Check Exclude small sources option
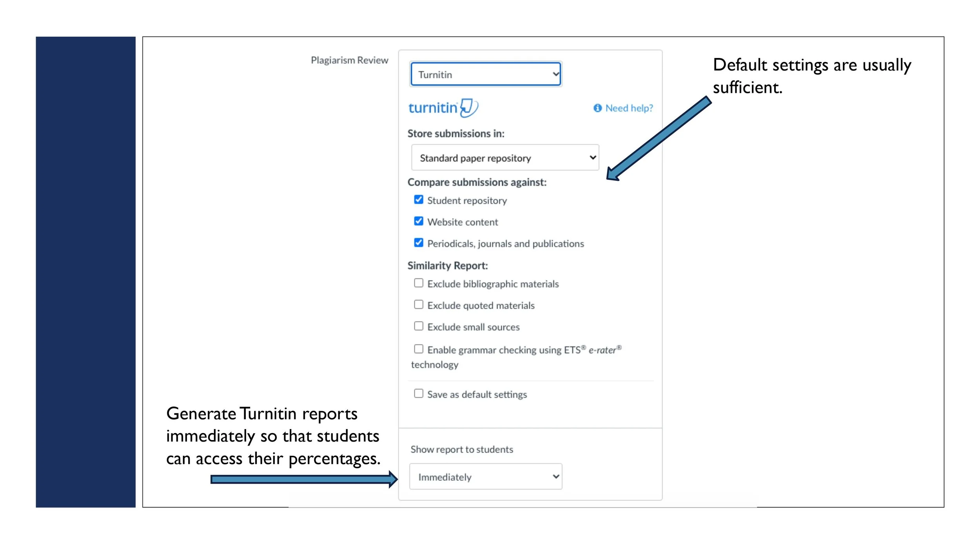980x551 pixels. tap(419, 326)
